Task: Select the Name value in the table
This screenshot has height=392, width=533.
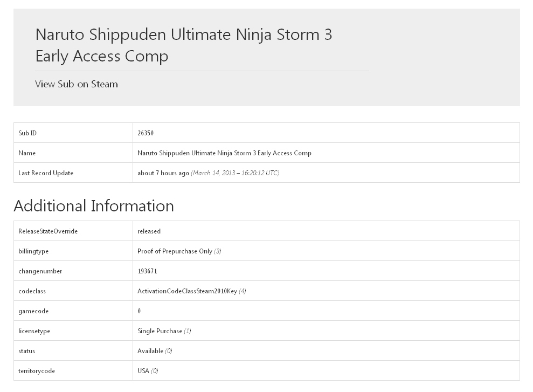Action: pyautogui.click(x=224, y=153)
